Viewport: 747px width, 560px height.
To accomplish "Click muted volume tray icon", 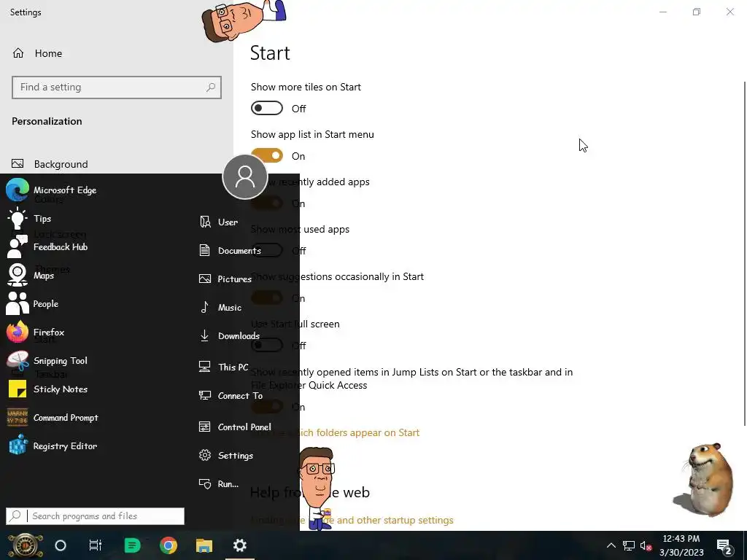I will pyautogui.click(x=646, y=545).
